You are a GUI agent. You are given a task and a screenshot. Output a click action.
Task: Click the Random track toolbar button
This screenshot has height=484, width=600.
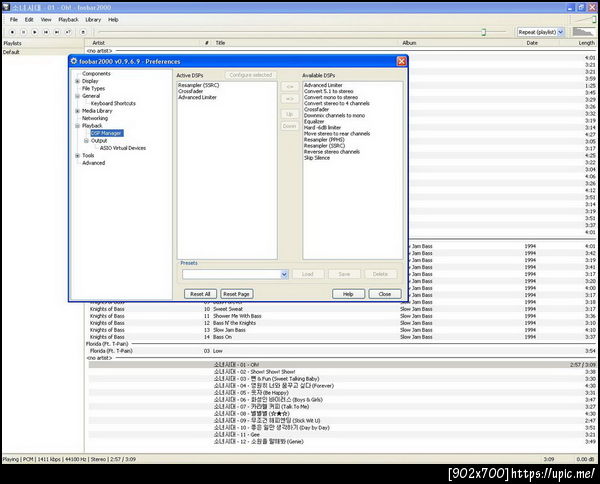(68, 32)
